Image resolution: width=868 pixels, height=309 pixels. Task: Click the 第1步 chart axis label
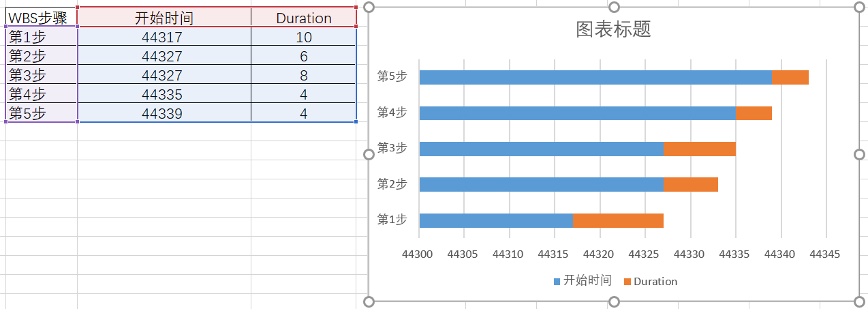(x=392, y=220)
